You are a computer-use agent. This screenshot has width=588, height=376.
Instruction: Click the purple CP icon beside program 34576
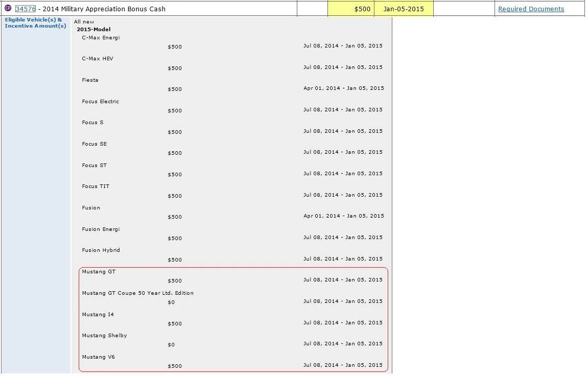coord(8,8)
